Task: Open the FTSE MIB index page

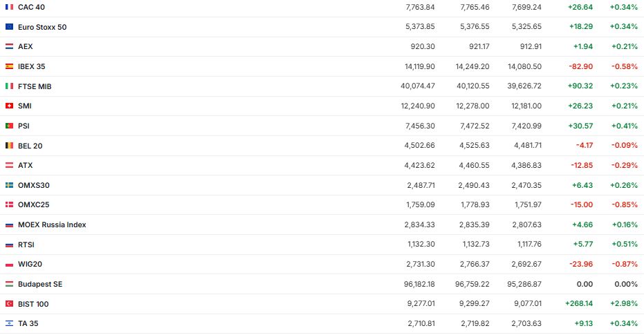Action: (x=35, y=86)
